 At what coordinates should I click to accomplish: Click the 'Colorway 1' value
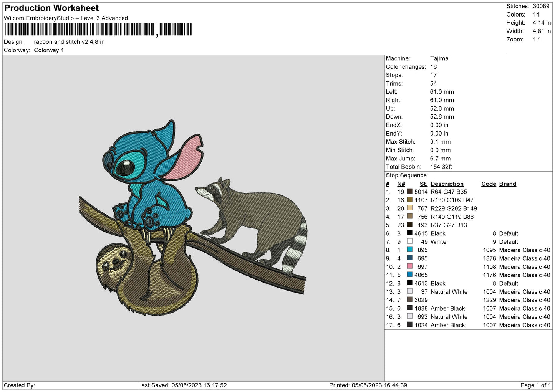point(49,50)
